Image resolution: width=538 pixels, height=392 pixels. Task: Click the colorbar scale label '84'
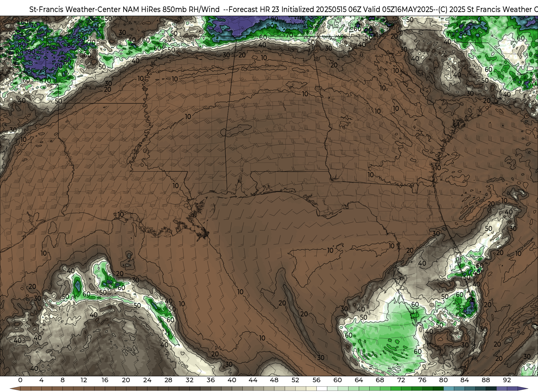coord(465,380)
